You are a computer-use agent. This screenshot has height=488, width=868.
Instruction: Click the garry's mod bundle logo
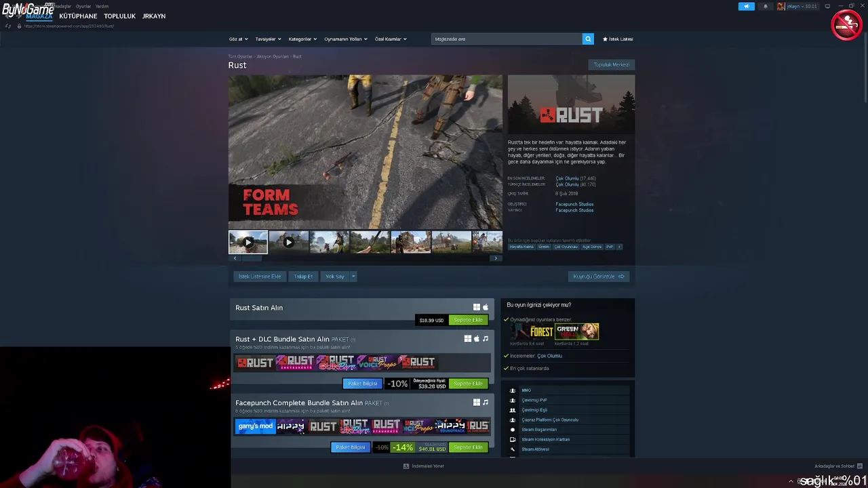tap(256, 426)
